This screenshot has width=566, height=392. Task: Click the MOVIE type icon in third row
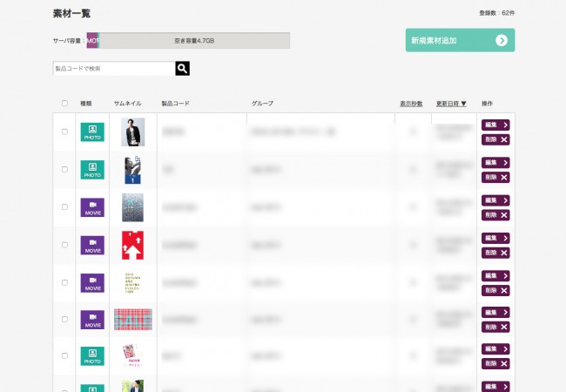click(x=92, y=207)
